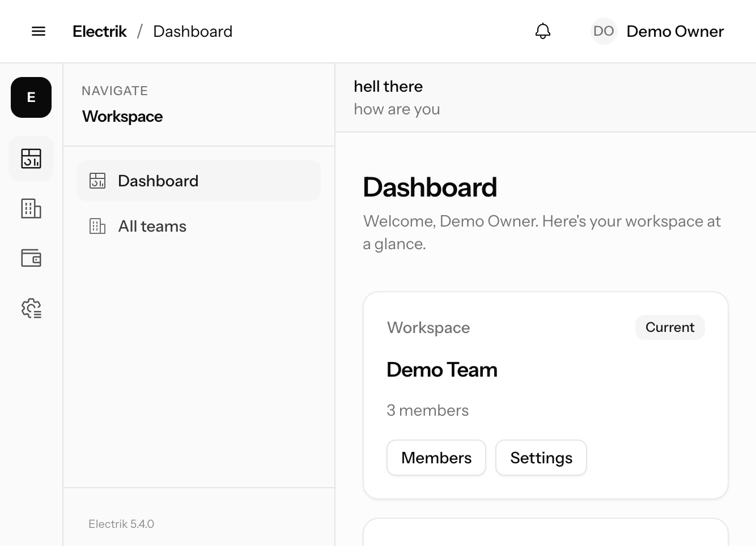Viewport: 756px width, 546px height.
Task: Click the Demo Team name
Action: tap(442, 370)
